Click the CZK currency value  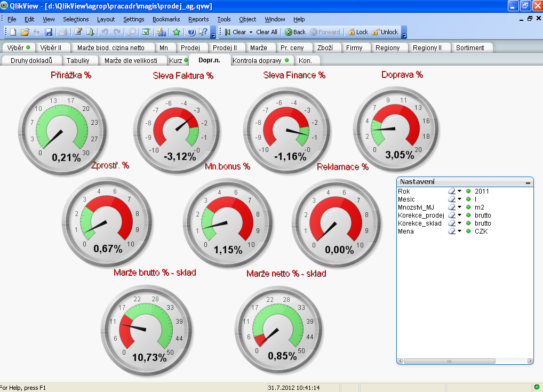[x=481, y=231]
